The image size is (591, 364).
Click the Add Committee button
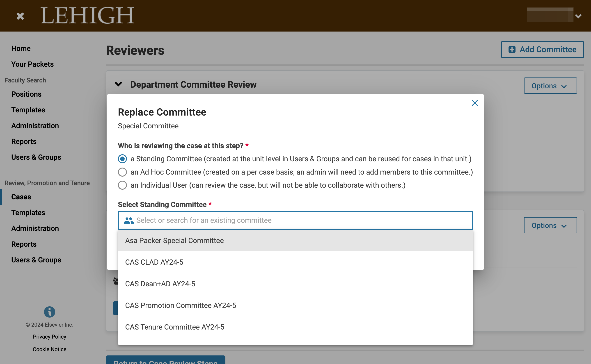pos(542,49)
